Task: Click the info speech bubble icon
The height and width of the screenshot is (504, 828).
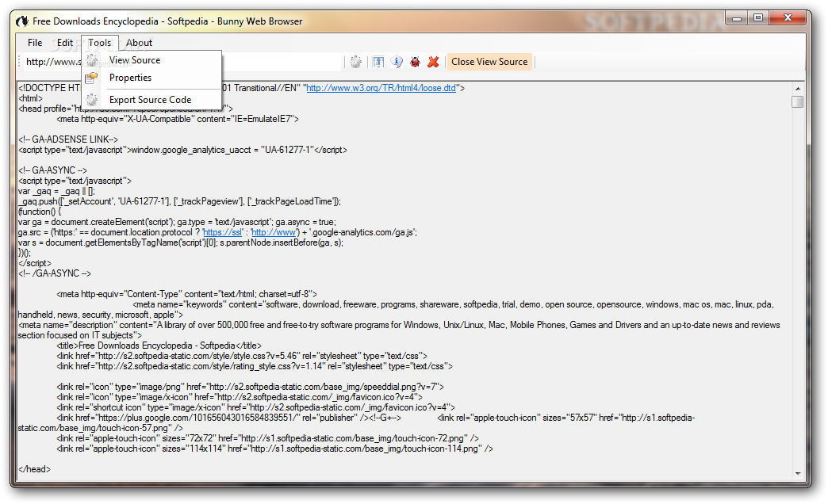Action: click(397, 62)
